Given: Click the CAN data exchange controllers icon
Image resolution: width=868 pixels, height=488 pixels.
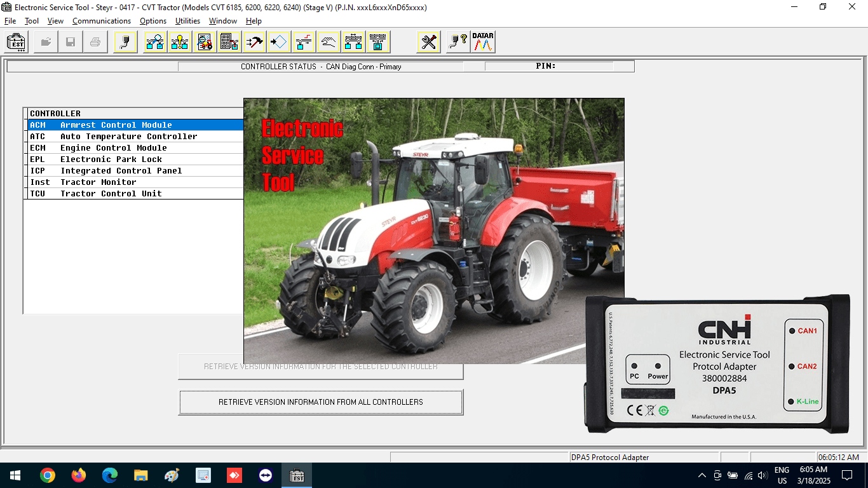Looking at the screenshot, I should point(353,43).
